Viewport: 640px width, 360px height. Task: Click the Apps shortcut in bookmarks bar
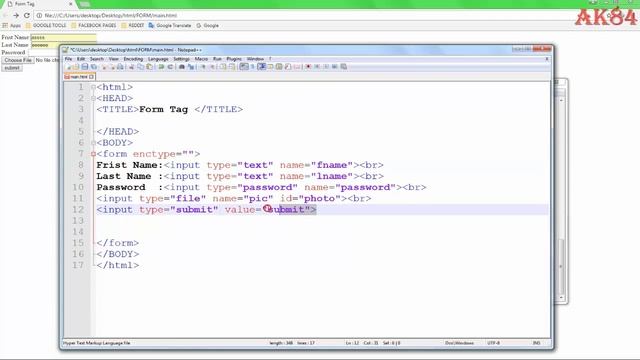point(11,25)
